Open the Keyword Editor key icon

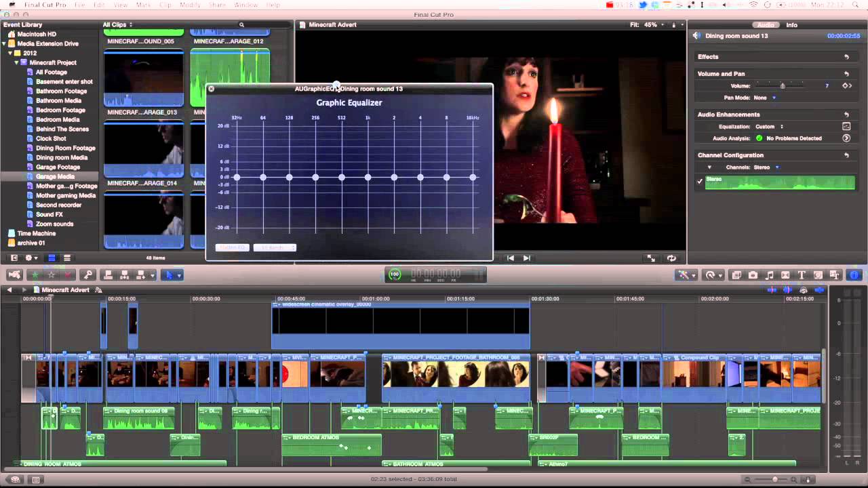(87, 274)
